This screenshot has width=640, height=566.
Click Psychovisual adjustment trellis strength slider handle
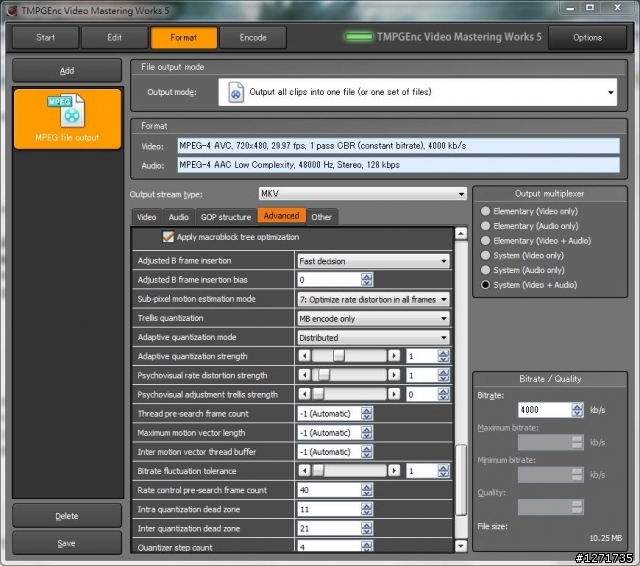318,394
